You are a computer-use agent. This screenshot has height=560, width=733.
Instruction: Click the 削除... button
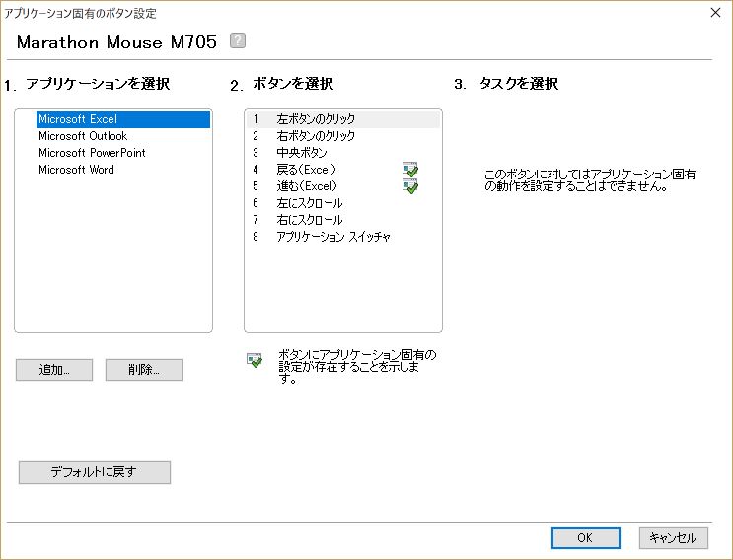tap(143, 370)
